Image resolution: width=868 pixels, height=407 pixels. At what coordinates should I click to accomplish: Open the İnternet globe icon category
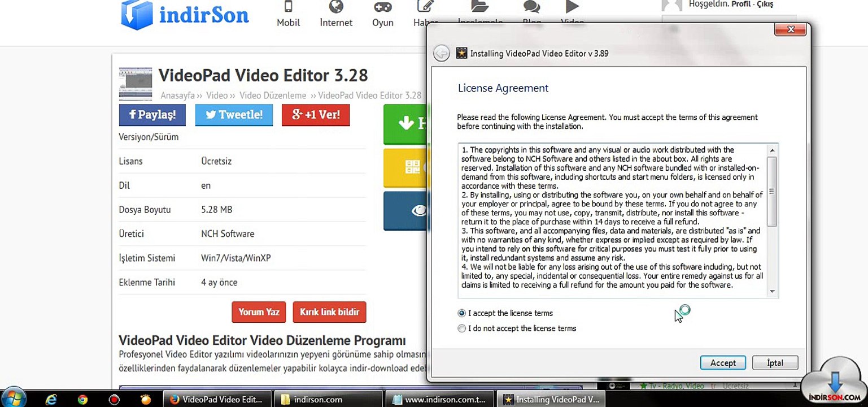(x=336, y=7)
